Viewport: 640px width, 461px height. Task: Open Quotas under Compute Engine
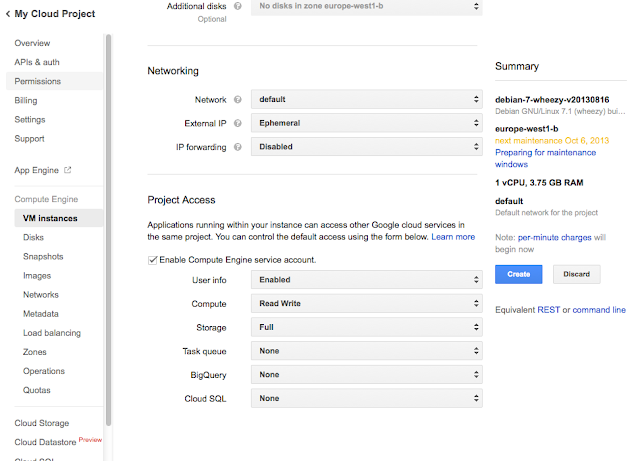37,390
